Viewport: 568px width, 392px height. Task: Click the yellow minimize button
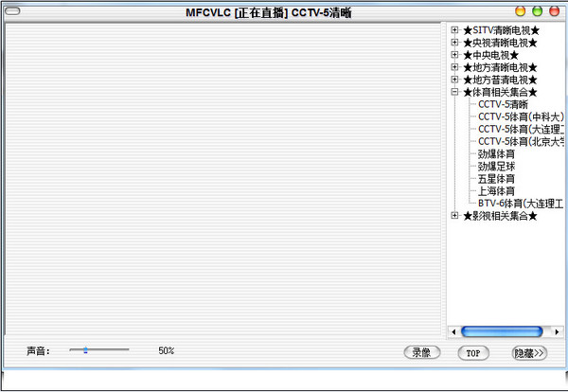[x=520, y=11]
